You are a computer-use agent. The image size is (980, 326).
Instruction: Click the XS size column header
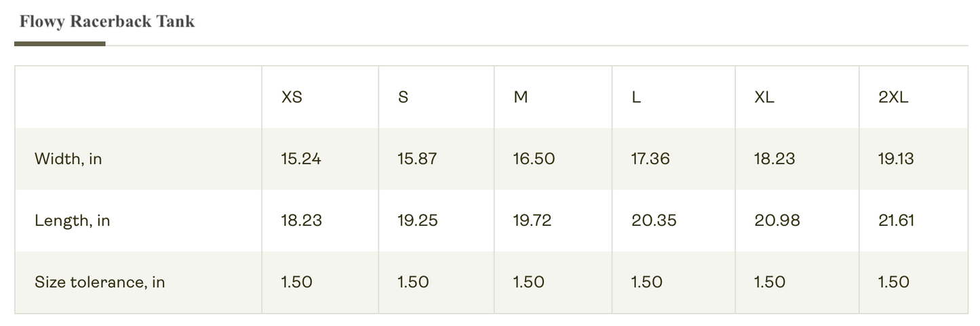[292, 97]
